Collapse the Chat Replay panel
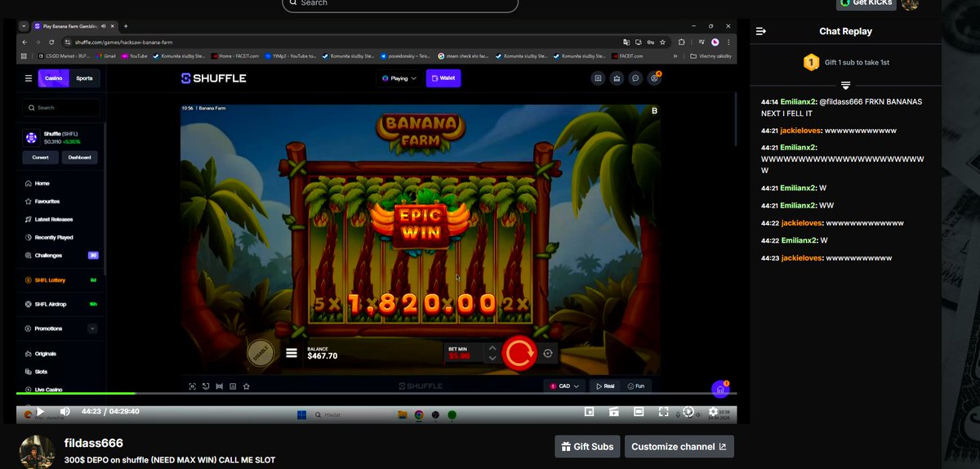The height and width of the screenshot is (469, 980). click(x=761, y=31)
